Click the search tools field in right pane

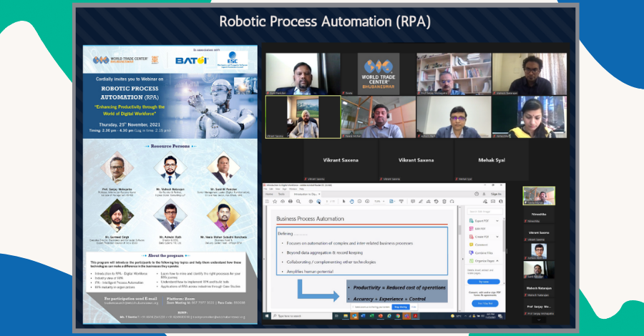point(485,212)
